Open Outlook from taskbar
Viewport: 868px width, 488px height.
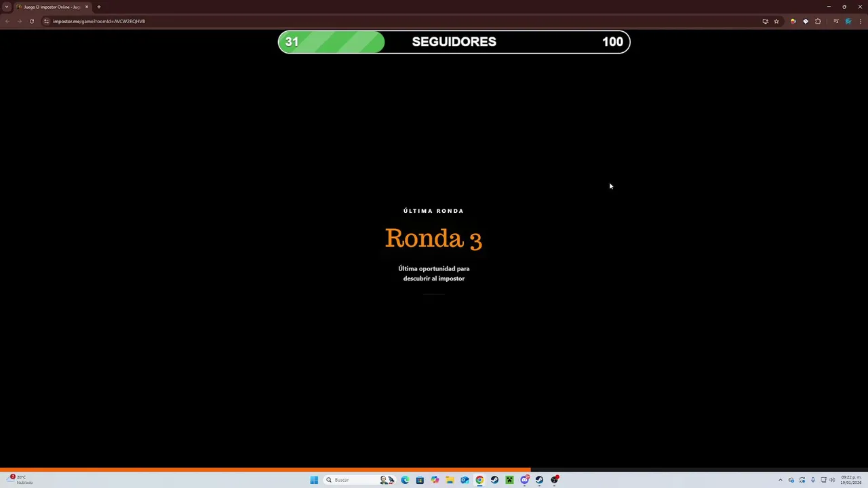(465, 480)
